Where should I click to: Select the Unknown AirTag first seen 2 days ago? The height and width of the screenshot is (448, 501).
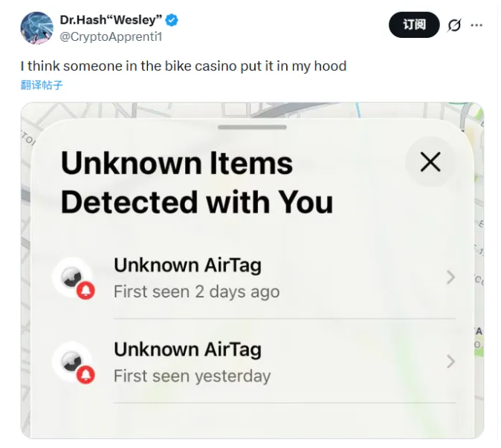253,278
